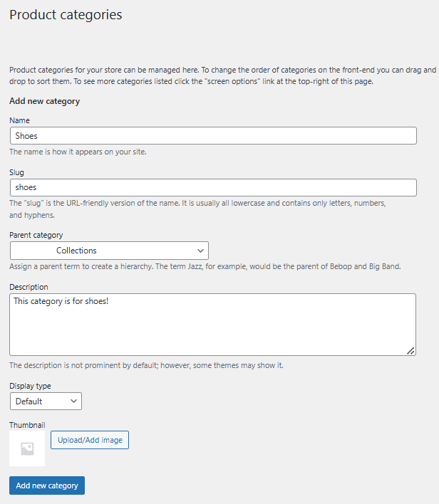Click inside the Description text area
This screenshot has width=439, height=504.
212,324
